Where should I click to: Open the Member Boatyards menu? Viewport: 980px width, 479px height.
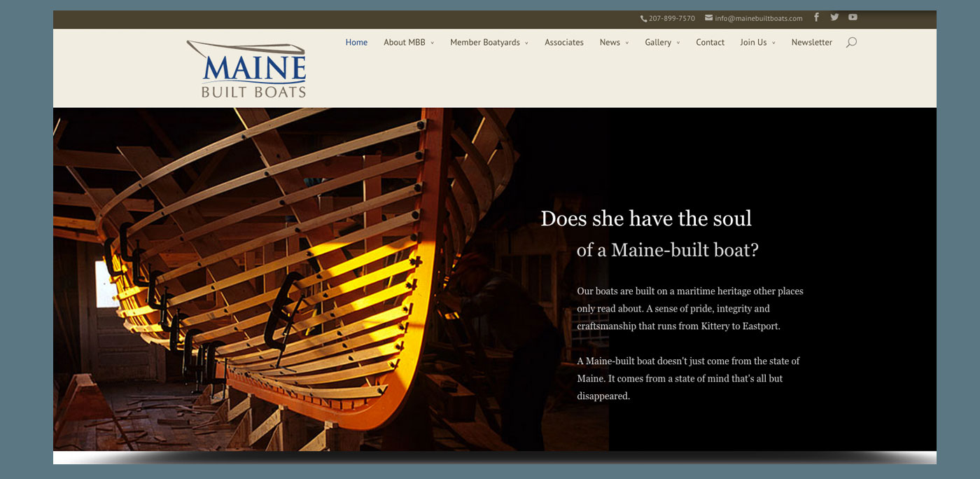click(x=485, y=43)
